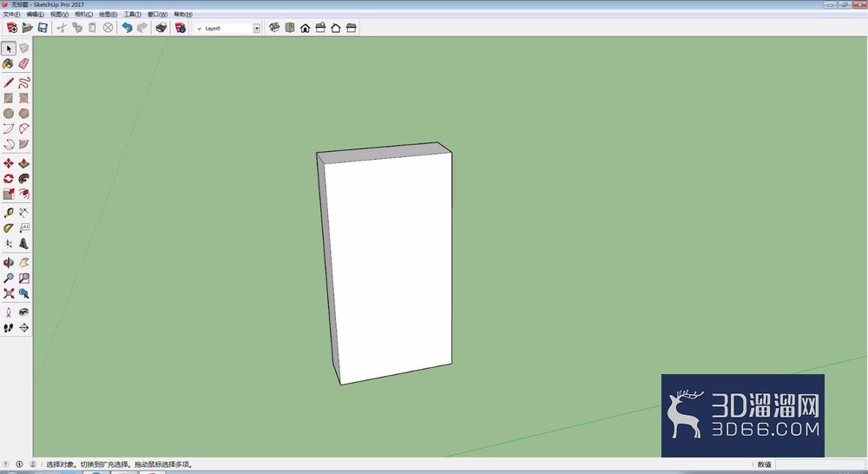Activate the Push/Pull tool
Screen dimensions: 868x474
tap(23, 163)
